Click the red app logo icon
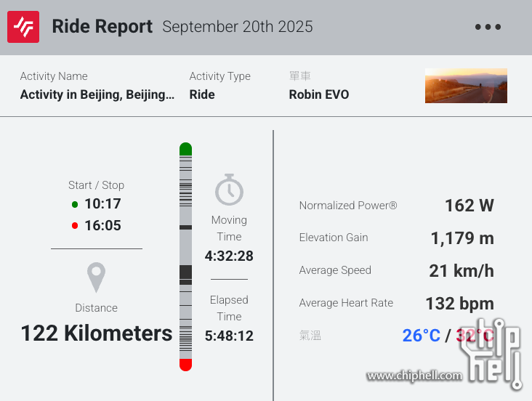This screenshot has height=401, width=532. [23, 27]
